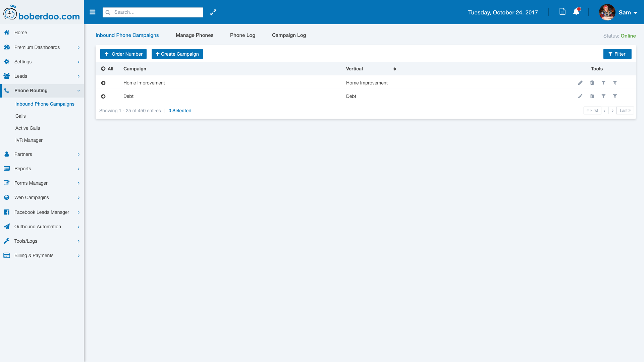Select the checkbox next to All campaigns
This screenshot has height=362, width=644.
(103, 68)
